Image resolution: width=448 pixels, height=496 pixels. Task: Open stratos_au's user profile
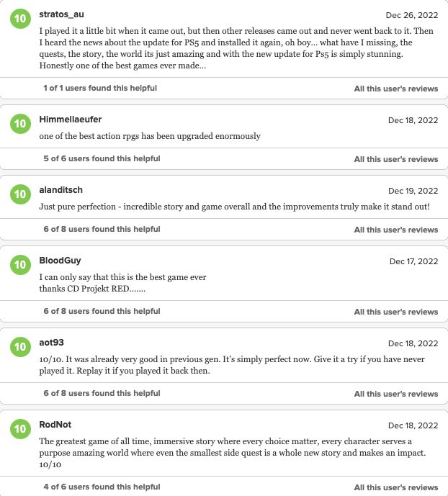pyautogui.click(x=61, y=14)
